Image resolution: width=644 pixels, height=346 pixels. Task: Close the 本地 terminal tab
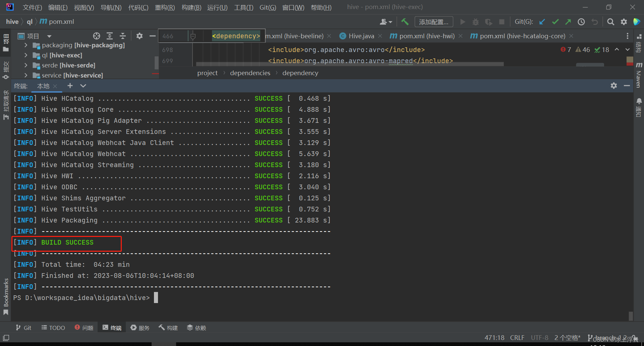click(x=55, y=86)
